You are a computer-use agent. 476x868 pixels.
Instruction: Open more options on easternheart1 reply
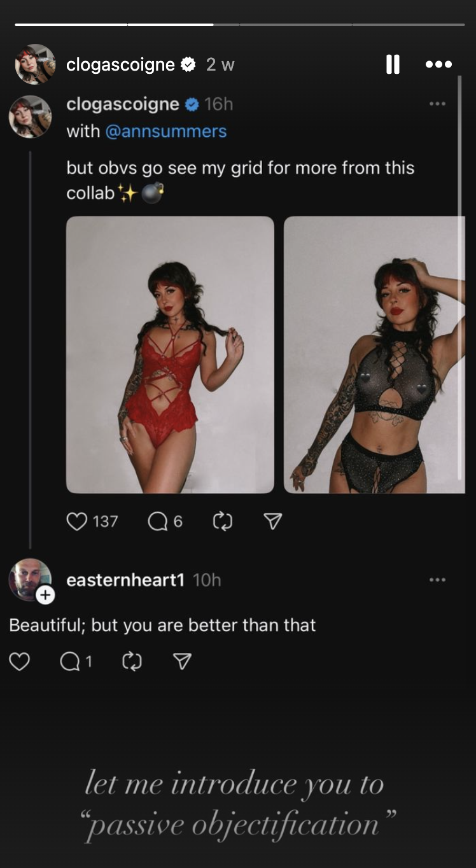click(x=437, y=580)
